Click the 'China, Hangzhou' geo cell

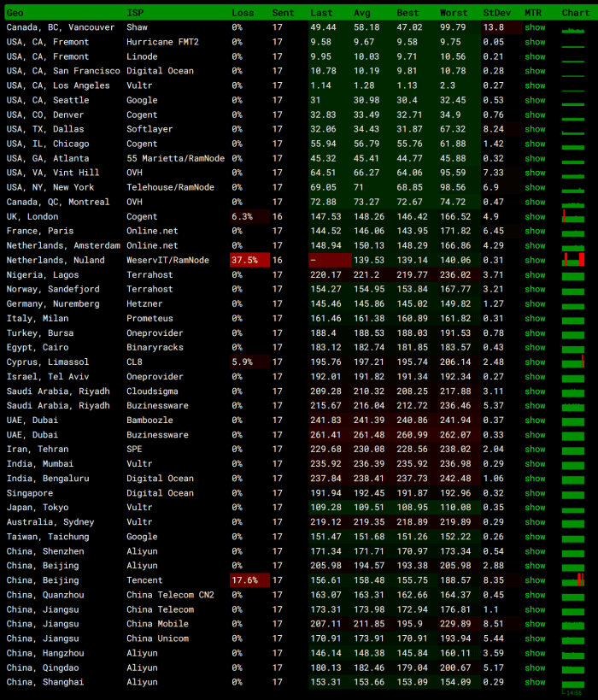(x=45, y=653)
